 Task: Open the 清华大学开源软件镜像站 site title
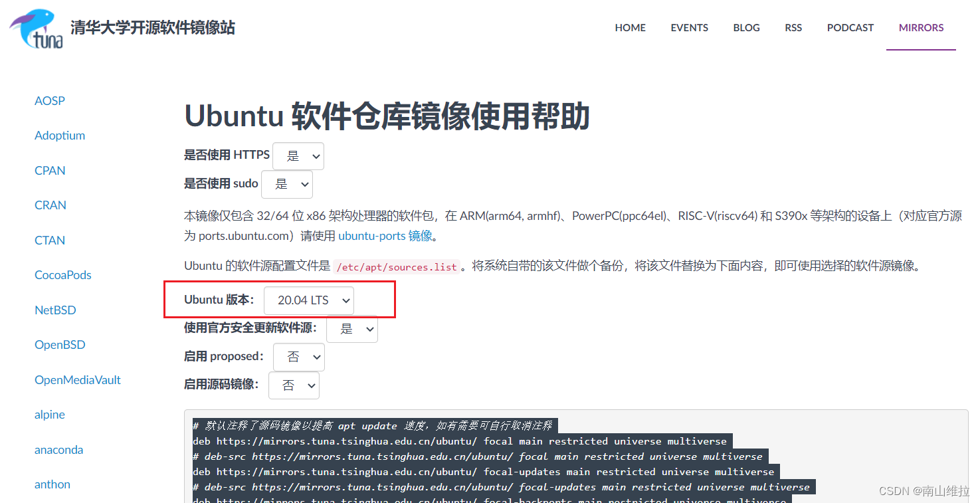pos(153,28)
